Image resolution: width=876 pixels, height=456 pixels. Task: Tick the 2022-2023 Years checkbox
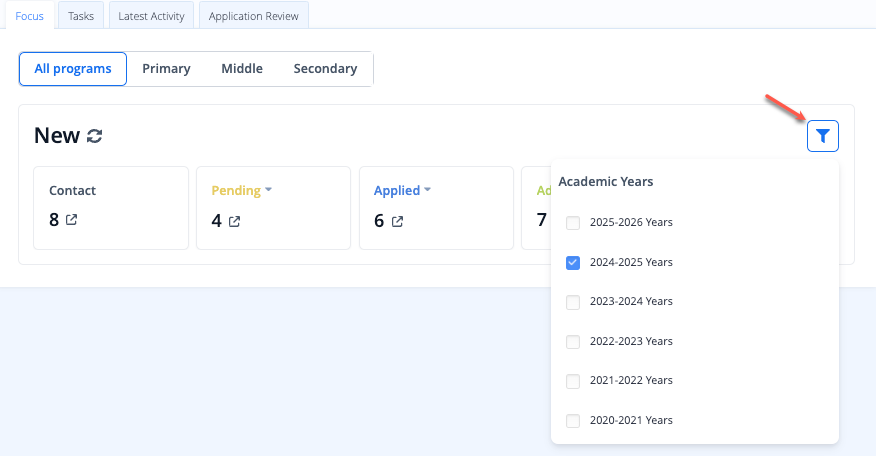[573, 341]
